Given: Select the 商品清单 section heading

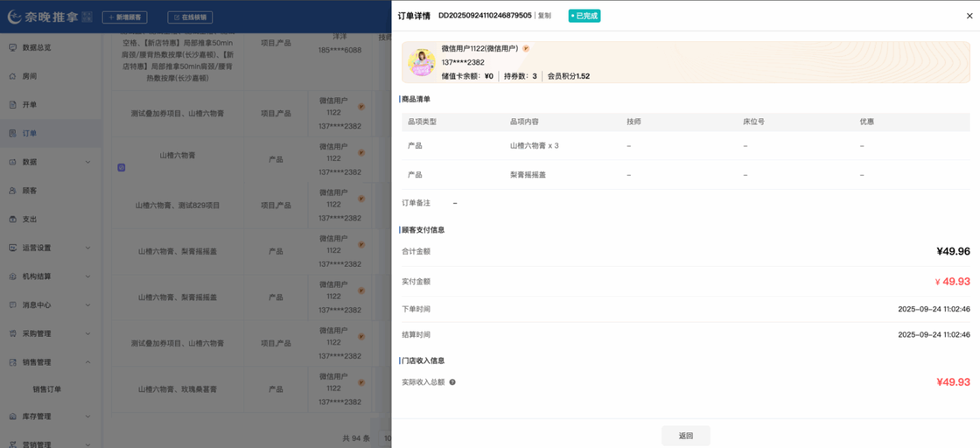Looking at the screenshot, I should [416, 99].
